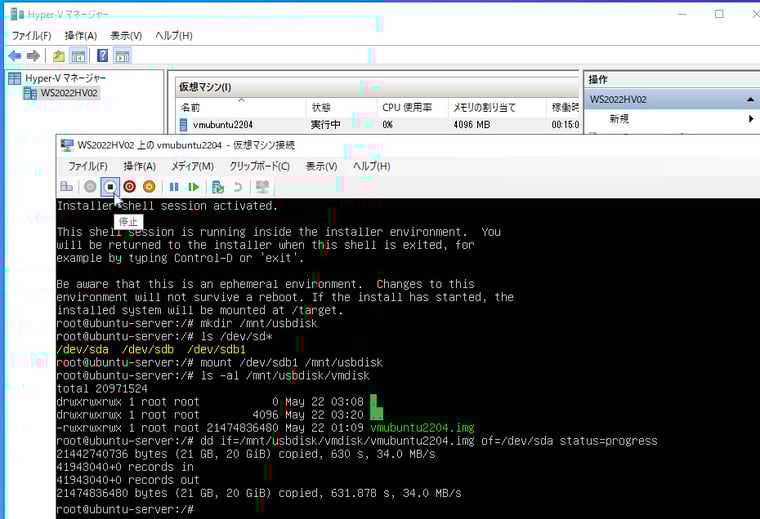Maximize the Hyper-V Manager window
The height and width of the screenshot is (519, 760).
719,14
